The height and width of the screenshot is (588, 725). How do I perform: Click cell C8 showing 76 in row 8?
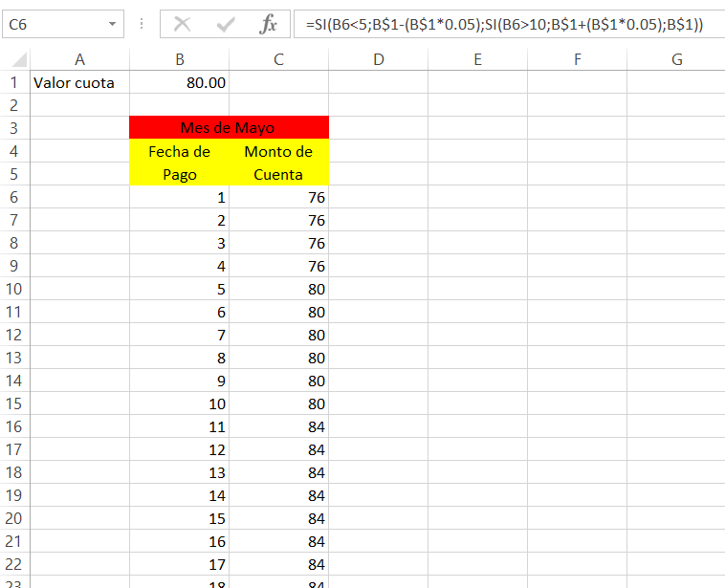click(279, 243)
